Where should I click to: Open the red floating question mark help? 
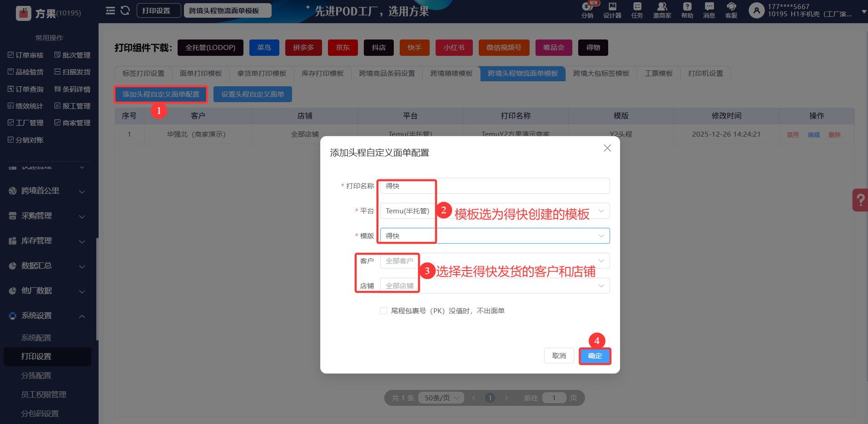coord(860,200)
